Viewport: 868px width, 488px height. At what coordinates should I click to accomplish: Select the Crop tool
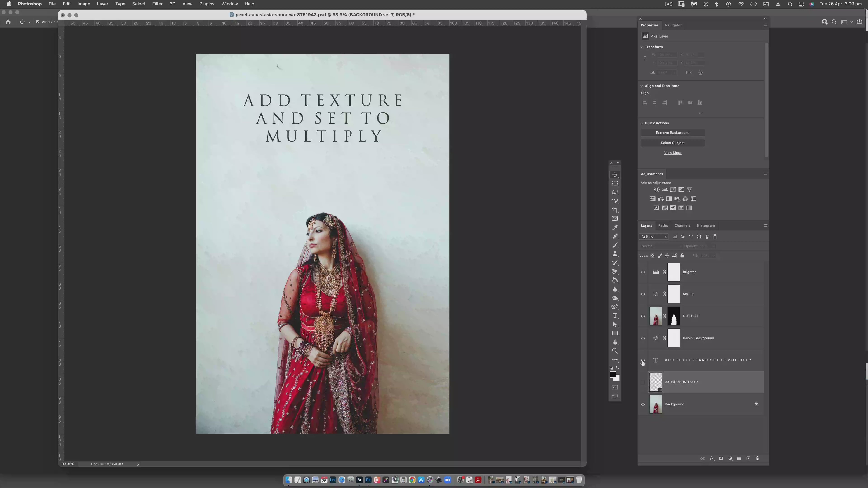tap(615, 210)
